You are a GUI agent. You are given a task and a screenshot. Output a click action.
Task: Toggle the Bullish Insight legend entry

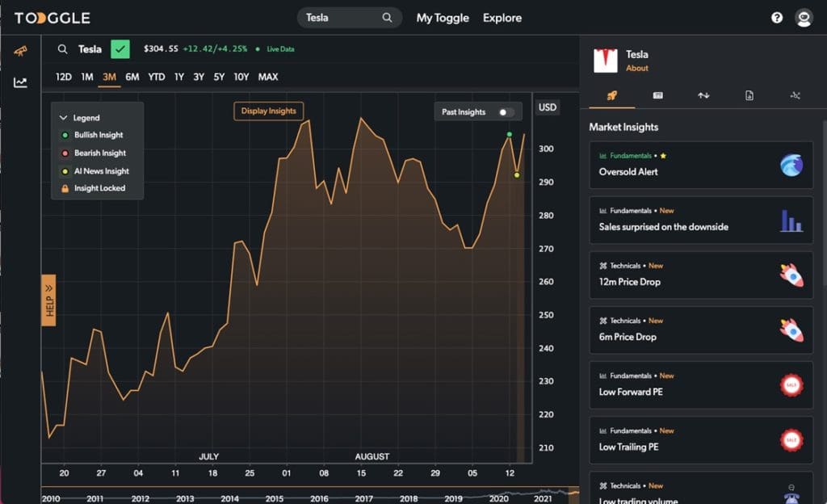[x=92, y=135]
